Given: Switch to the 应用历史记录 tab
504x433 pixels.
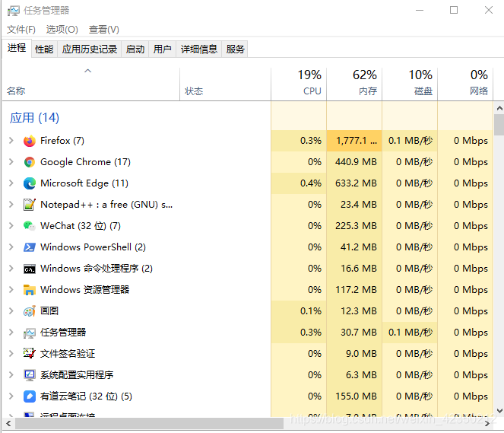Looking at the screenshot, I should point(90,49).
